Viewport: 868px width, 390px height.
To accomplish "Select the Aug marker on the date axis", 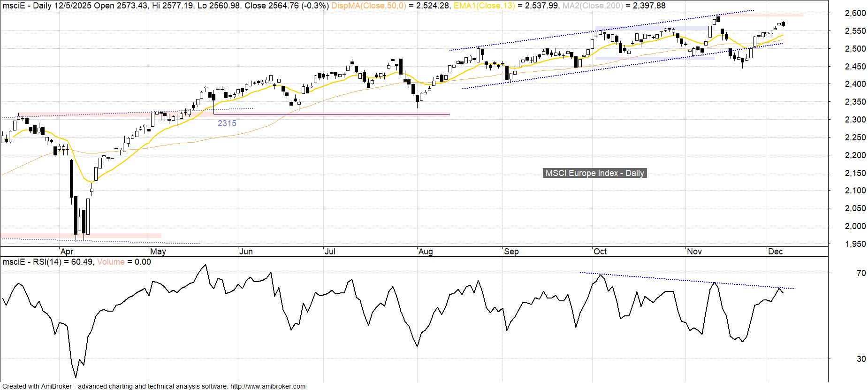I will coord(425,252).
